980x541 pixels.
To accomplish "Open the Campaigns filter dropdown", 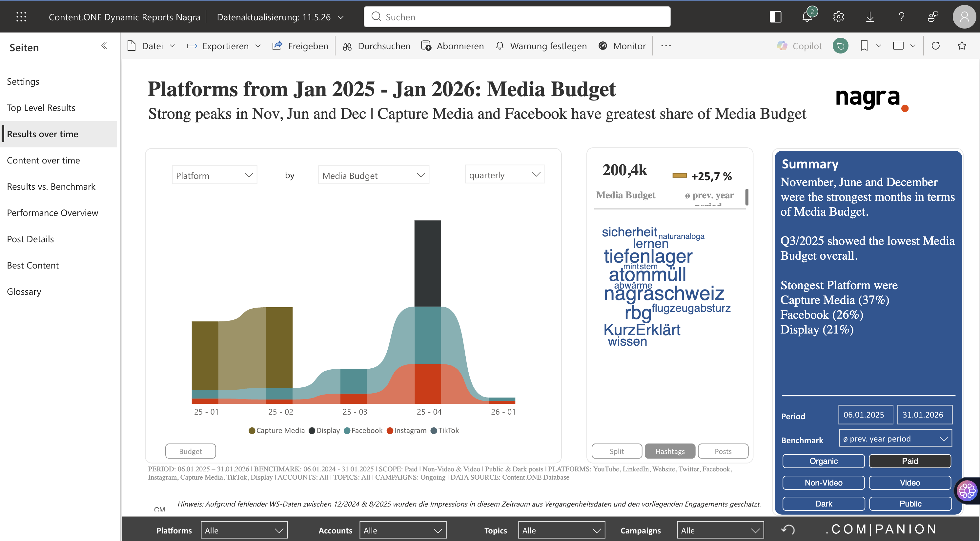I will click(720, 530).
